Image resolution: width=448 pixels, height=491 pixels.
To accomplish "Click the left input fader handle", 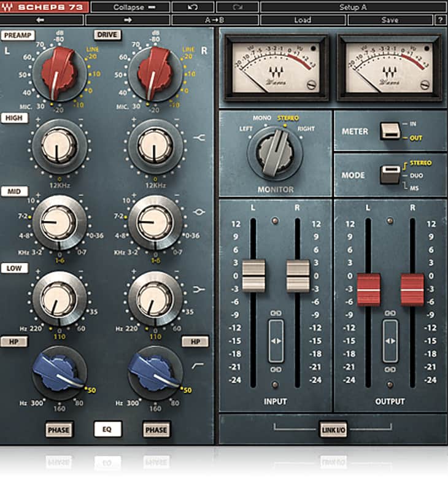I will click(x=253, y=276).
